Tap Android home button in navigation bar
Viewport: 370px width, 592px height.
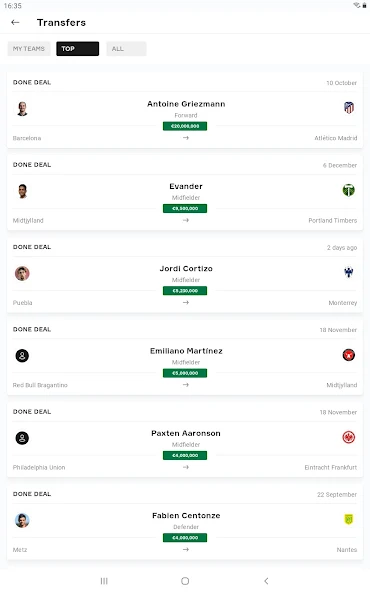(185, 581)
